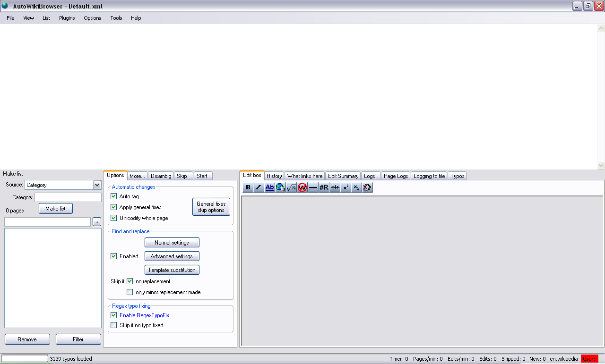Screen dimensions: 605x364
Task: Switch to the More... tab
Action: click(137, 176)
